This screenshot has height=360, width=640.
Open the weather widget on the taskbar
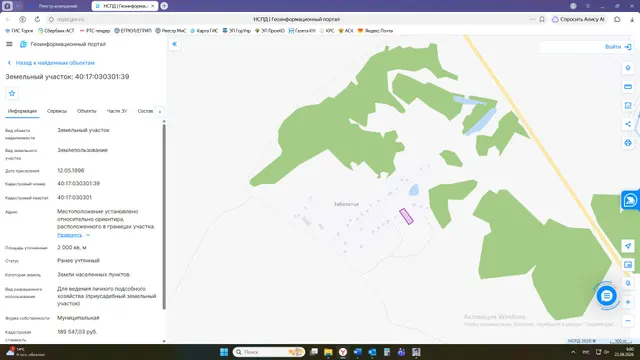tap(24, 352)
